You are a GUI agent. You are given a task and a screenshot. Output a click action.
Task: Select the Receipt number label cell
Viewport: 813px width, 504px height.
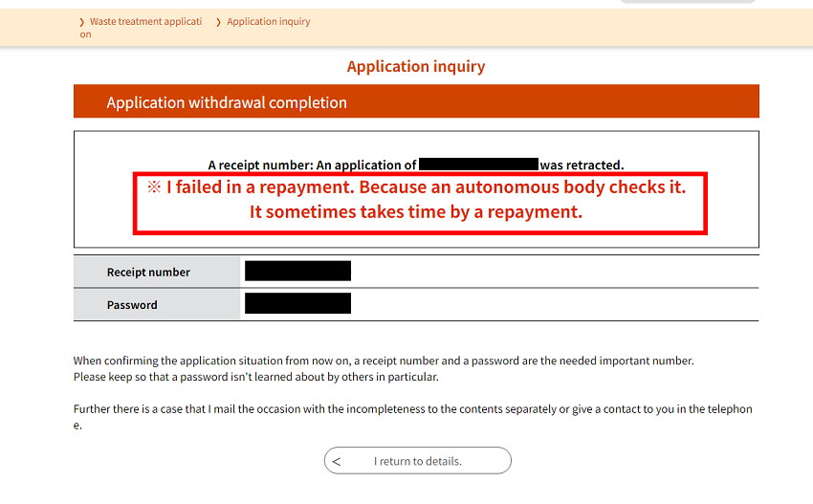[157, 272]
